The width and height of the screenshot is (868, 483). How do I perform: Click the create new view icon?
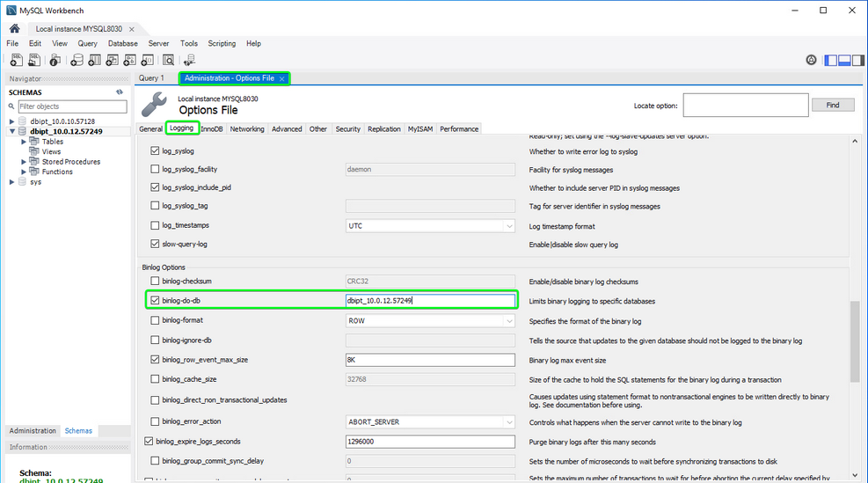[113, 60]
